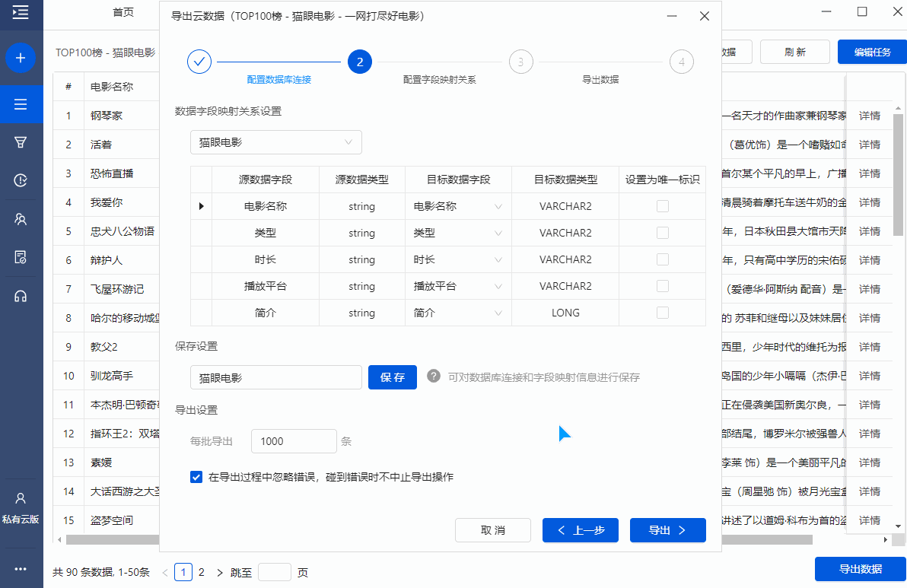This screenshot has height=588, width=907.
Task: Open the filter funnel sidebar icon
Action: [21, 142]
